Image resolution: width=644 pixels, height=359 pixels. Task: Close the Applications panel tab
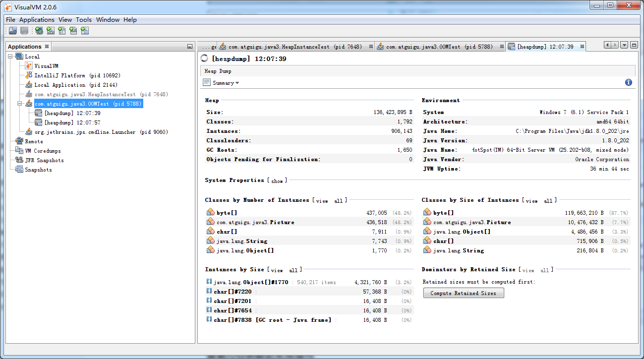(47, 47)
